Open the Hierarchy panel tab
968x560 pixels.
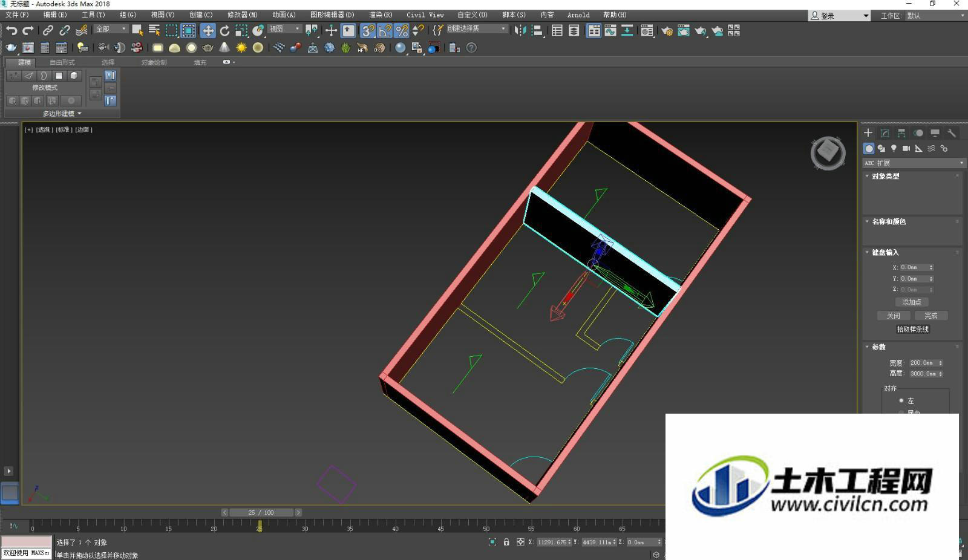901,133
